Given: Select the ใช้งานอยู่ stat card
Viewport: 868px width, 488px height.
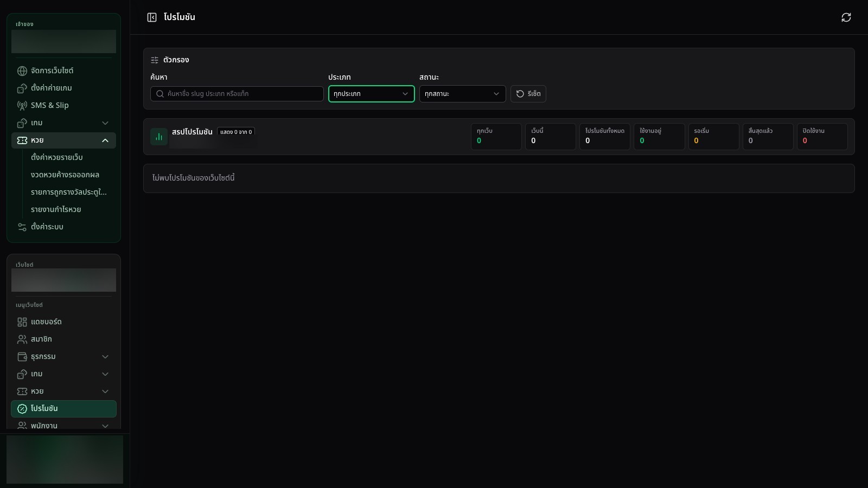Looking at the screenshot, I should coord(659,137).
